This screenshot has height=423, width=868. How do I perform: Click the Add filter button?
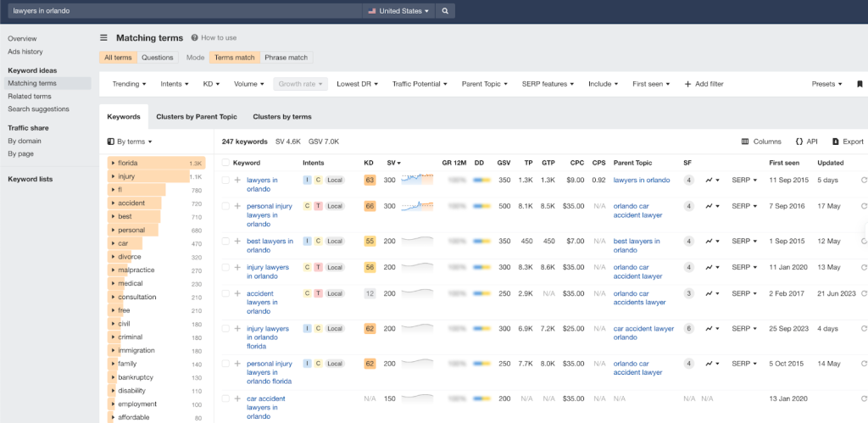click(704, 84)
